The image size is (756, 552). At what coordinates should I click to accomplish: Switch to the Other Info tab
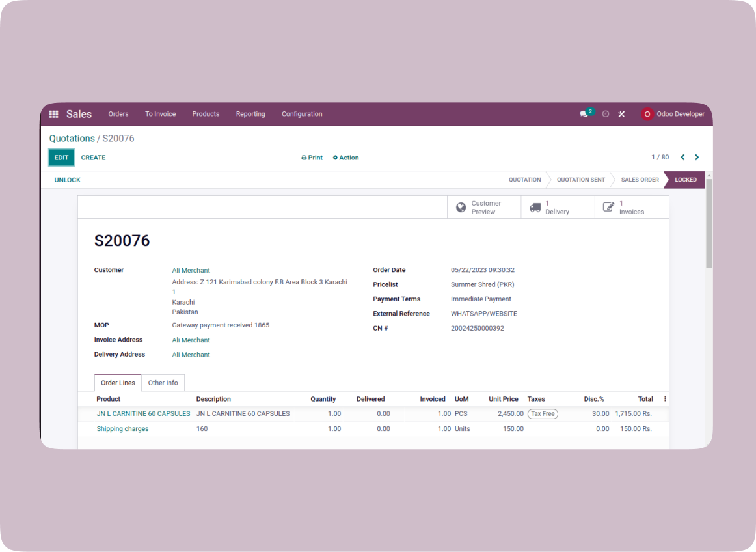pyautogui.click(x=163, y=383)
